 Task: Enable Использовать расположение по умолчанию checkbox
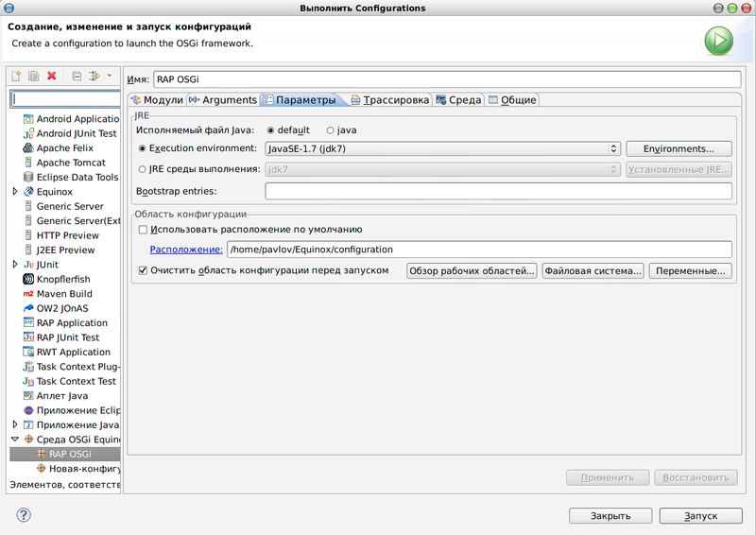pos(143,230)
